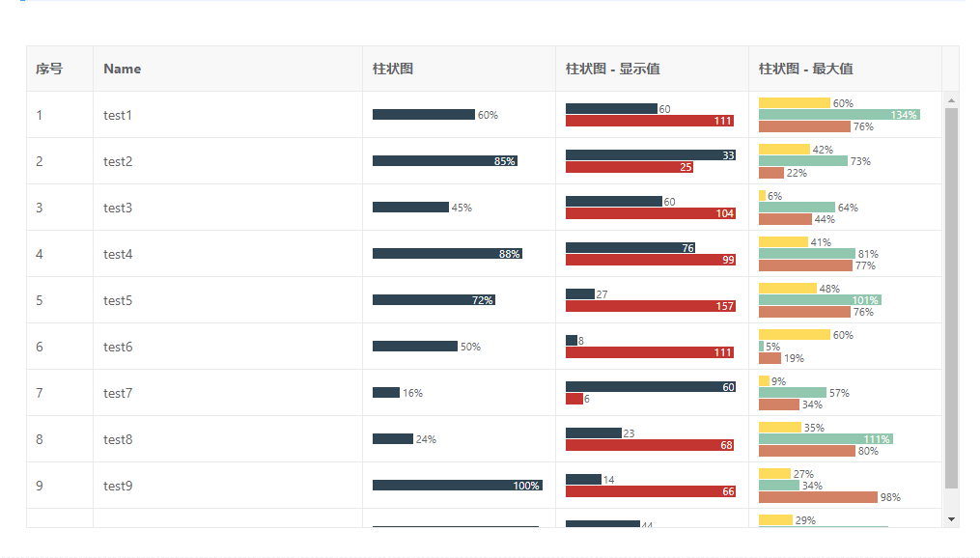Click the test1 name cell

coord(118,115)
